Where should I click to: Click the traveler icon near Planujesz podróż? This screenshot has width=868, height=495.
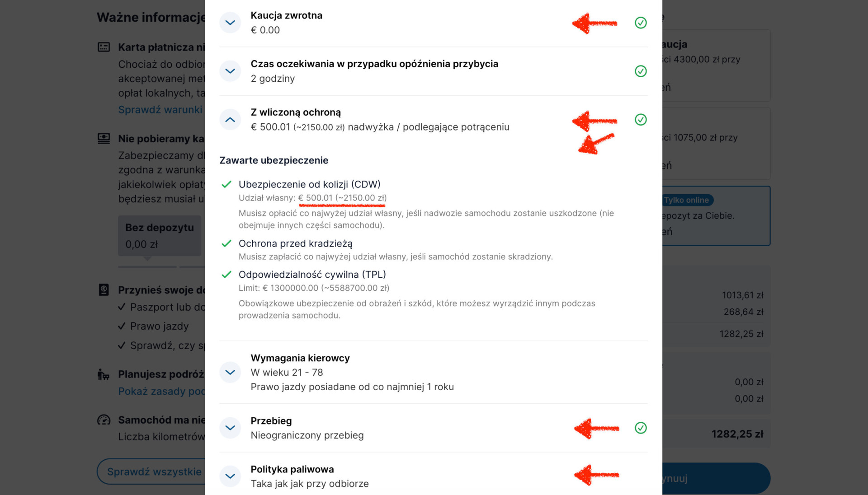[104, 374]
